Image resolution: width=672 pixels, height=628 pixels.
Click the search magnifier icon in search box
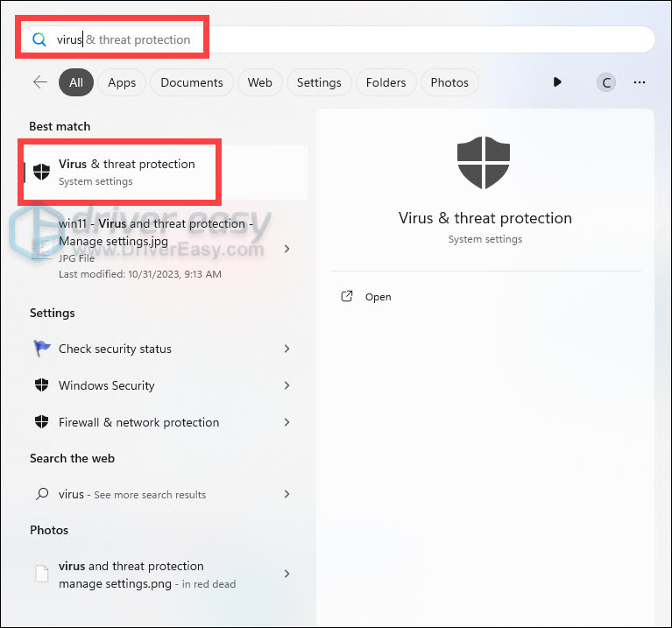tap(39, 39)
